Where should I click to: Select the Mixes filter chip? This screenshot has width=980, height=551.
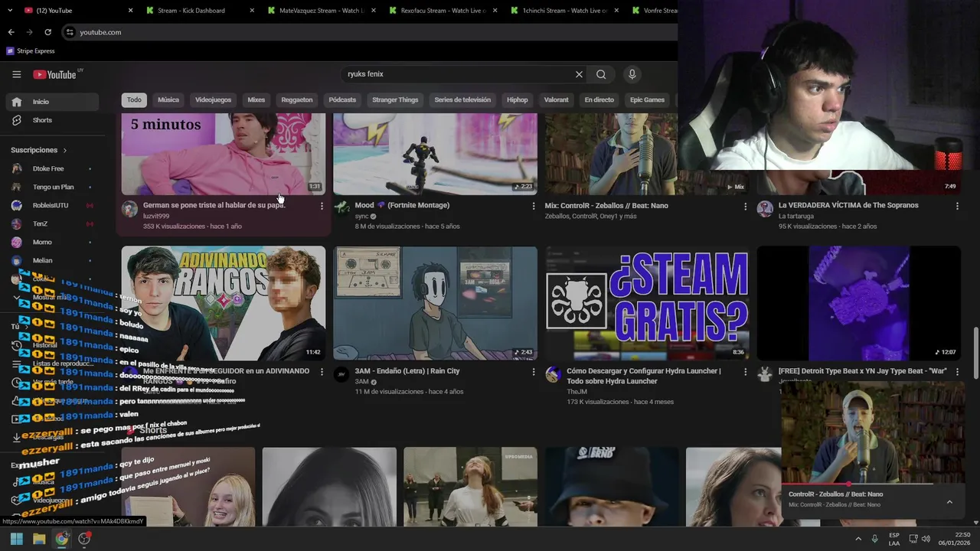coord(256,100)
